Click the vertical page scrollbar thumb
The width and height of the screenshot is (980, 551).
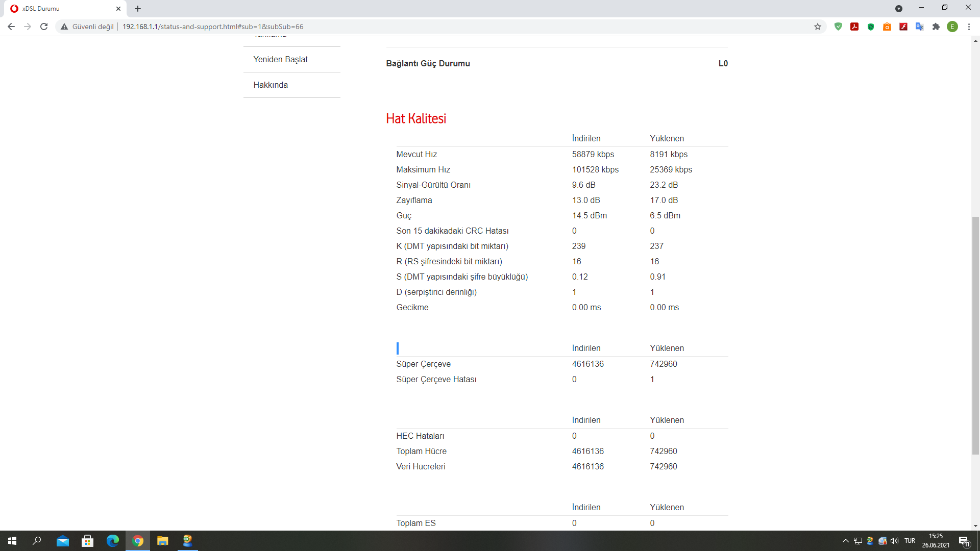[975, 335]
